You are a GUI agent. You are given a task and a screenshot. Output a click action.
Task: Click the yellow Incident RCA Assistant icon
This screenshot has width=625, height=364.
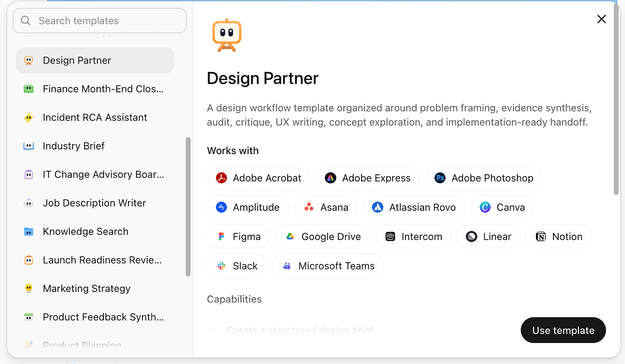[29, 118]
